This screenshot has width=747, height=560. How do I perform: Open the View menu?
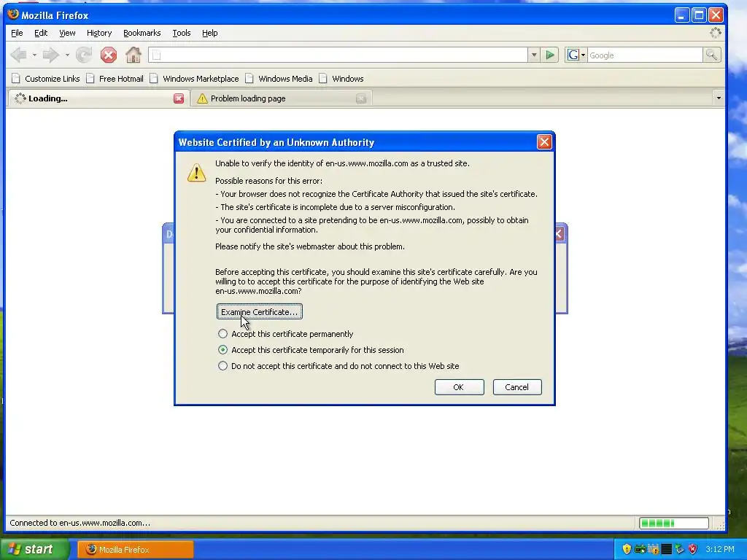coord(67,33)
